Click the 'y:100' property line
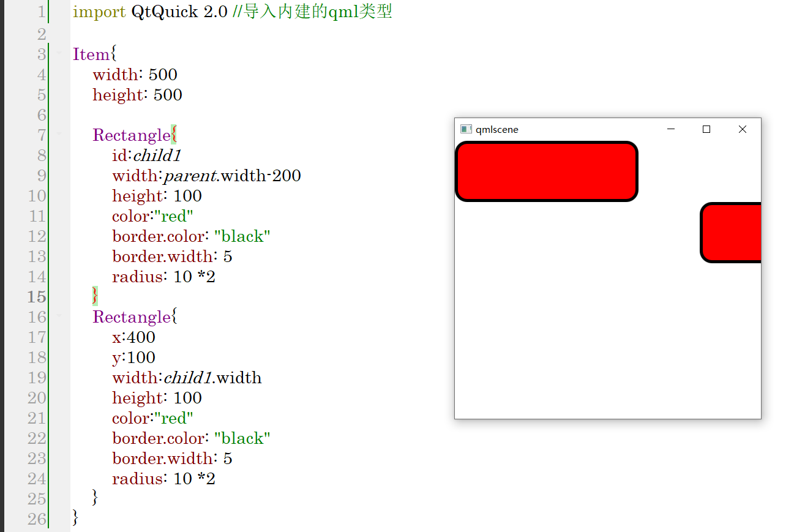The image size is (794, 532). (x=133, y=358)
